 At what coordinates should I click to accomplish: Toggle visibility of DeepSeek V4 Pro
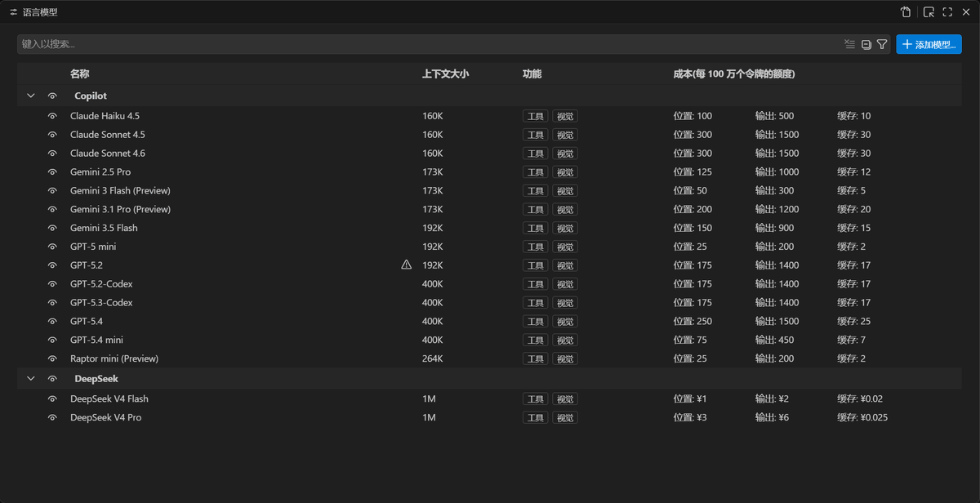point(52,417)
